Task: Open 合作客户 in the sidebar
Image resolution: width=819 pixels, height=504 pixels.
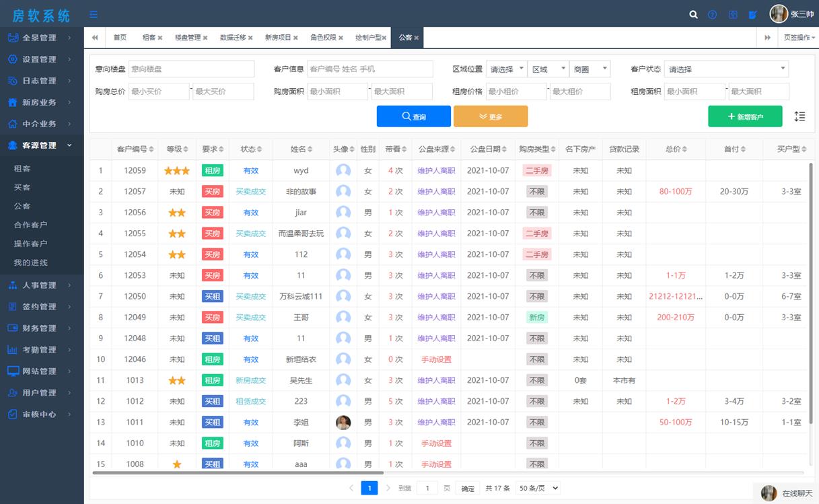Action: tap(30, 225)
